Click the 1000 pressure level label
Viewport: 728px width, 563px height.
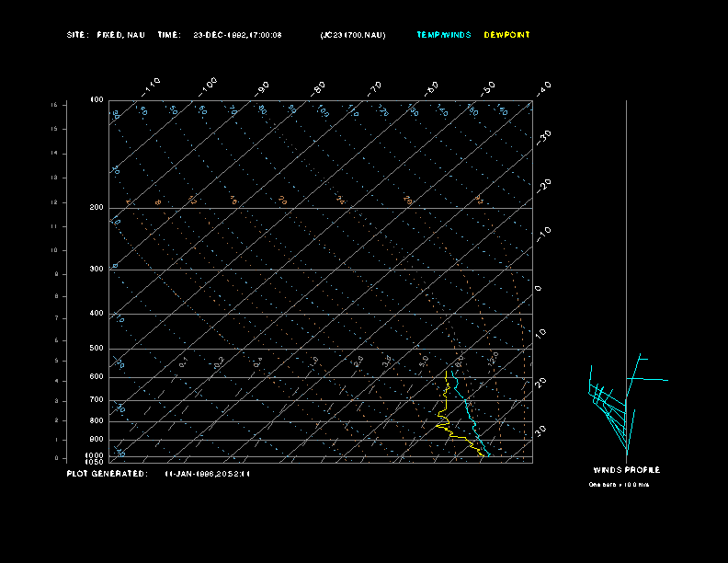click(x=95, y=455)
